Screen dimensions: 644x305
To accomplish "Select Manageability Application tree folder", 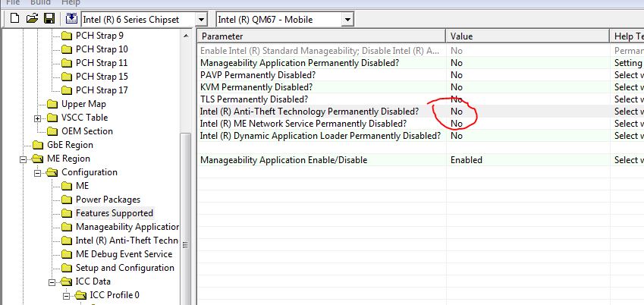I will point(127,227).
